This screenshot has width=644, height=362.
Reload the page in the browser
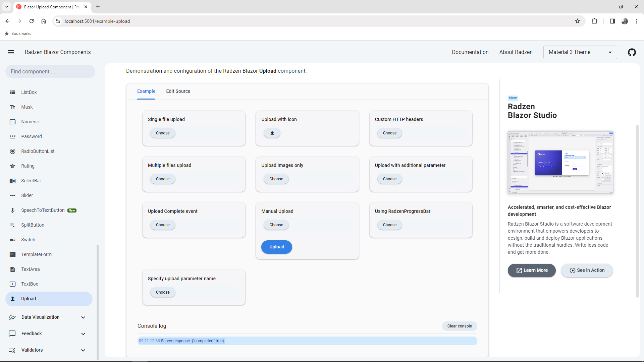click(x=32, y=21)
